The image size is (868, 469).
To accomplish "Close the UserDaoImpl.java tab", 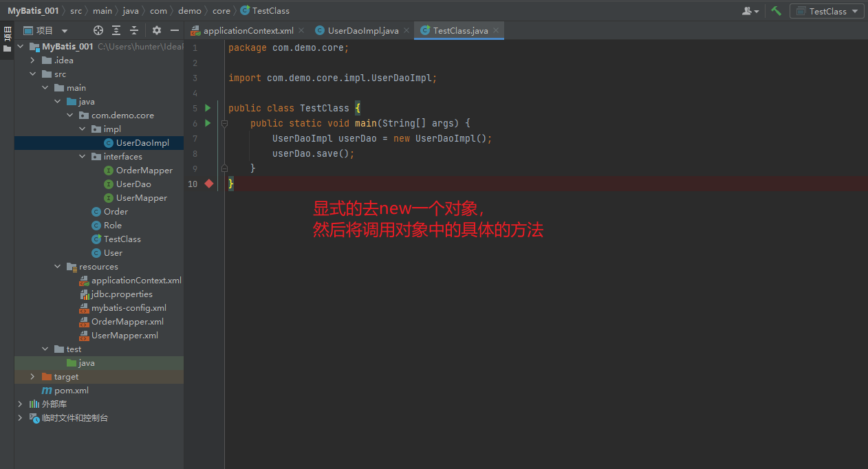I will coord(406,31).
